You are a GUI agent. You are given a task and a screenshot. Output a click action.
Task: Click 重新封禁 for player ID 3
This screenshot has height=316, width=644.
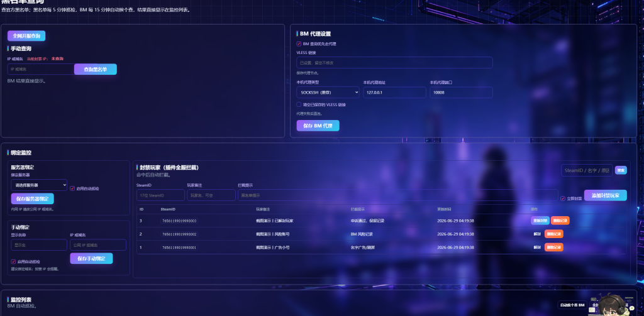click(540, 221)
